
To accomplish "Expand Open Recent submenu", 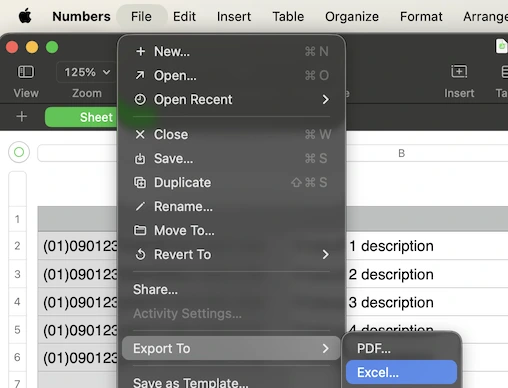I will pyautogui.click(x=231, y=99).
